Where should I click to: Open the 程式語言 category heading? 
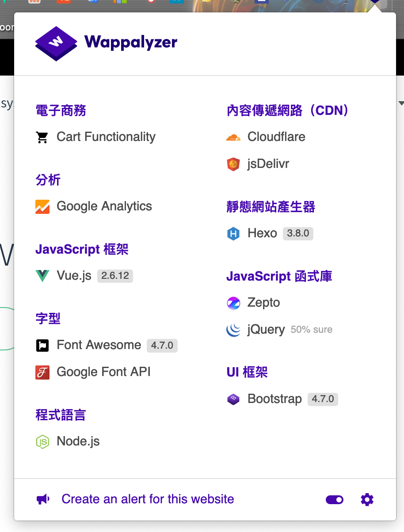61,415
